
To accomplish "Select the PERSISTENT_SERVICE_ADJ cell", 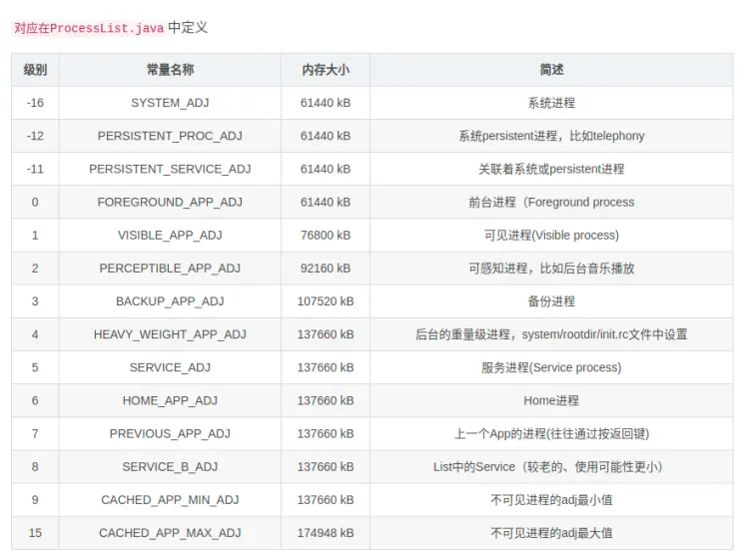I will (x=170, y=169).
